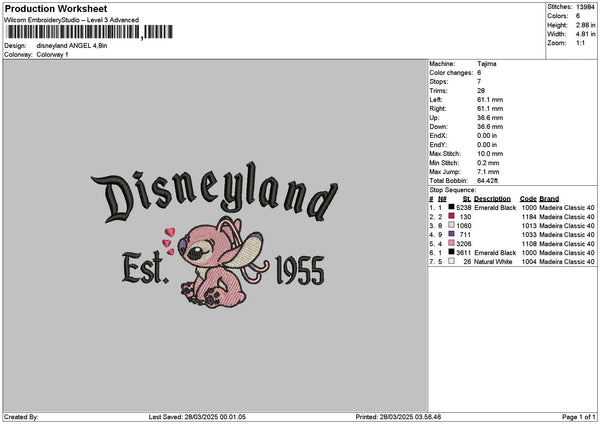Click the black swatch for stitch count 3611
This screenshot has height=424, width=600.
tap(452, 252)
